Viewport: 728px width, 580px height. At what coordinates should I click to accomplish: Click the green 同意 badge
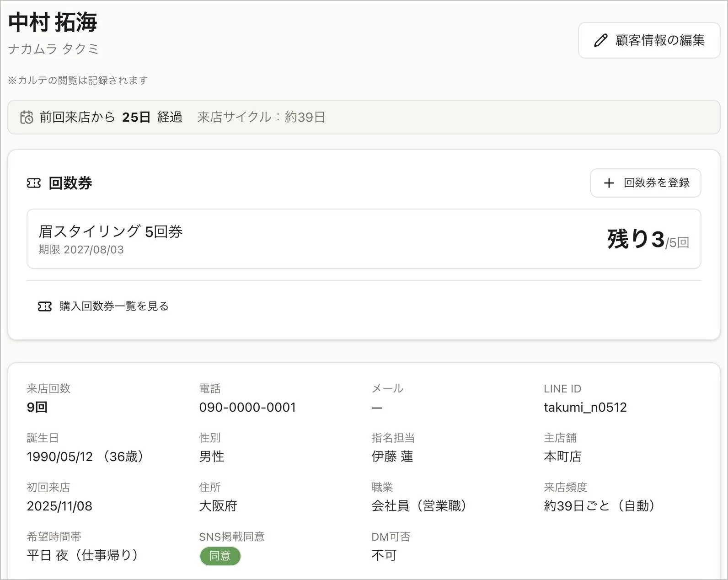(x=220, y=556)
